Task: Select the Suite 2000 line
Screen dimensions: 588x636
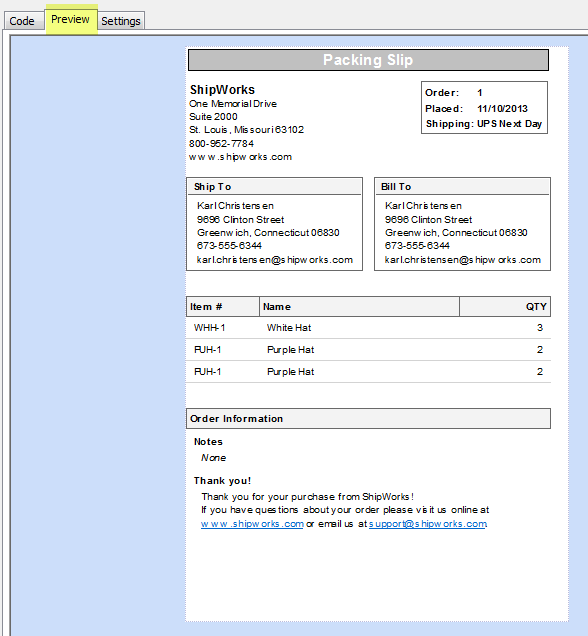Action: [213, 117]
